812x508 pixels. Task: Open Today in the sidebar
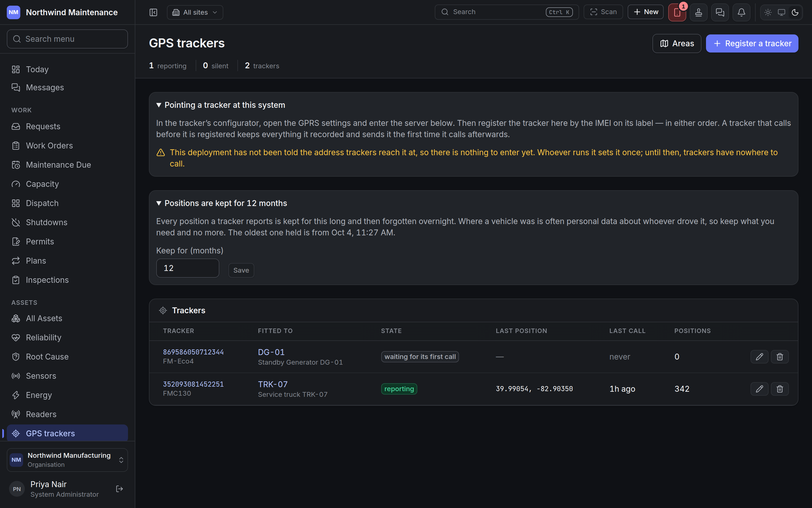pos(67,69)
